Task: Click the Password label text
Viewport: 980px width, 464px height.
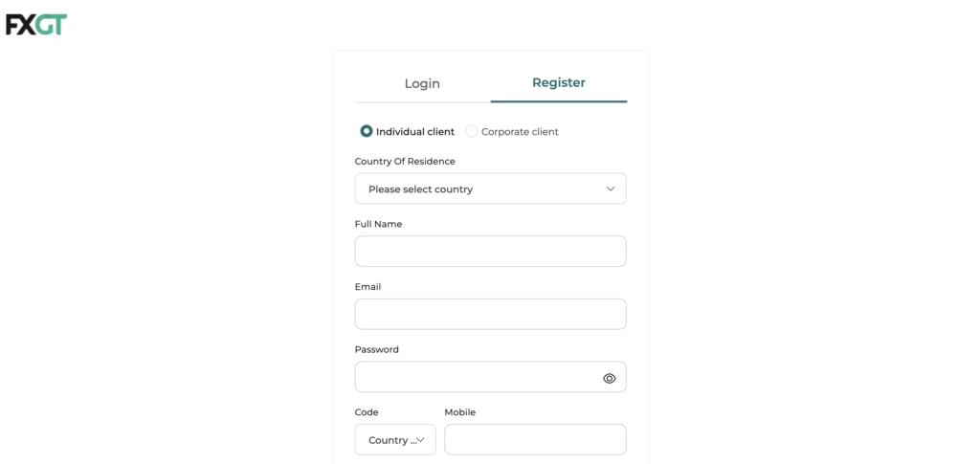Action: coord(376,349)
